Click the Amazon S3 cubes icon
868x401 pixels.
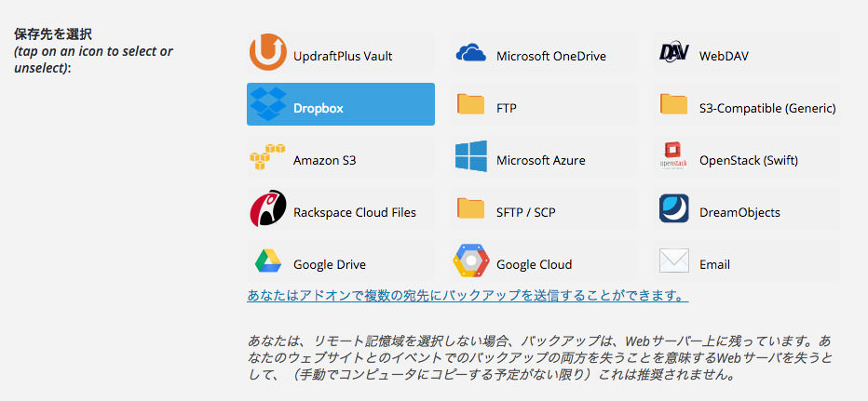(x=267, y=156)
